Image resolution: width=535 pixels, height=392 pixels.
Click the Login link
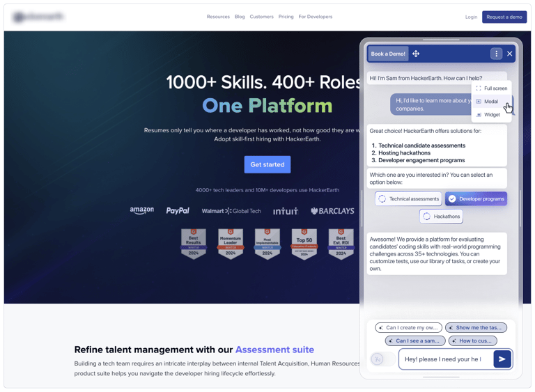click(471, 17)
